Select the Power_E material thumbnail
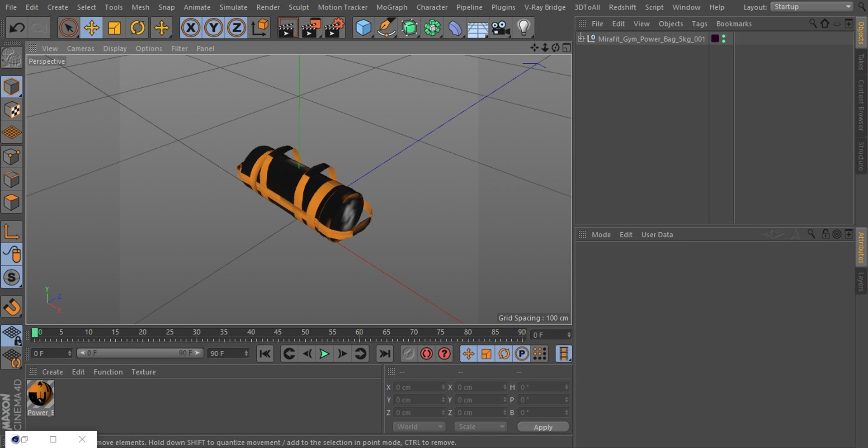This screenshot has width=868, height=448. (x=40, y=398)
